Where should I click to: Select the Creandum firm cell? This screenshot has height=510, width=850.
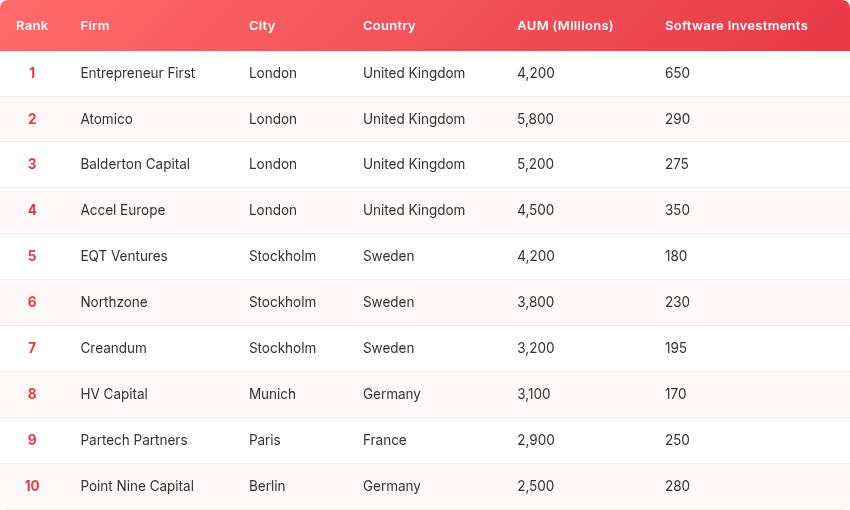point(113,348)
